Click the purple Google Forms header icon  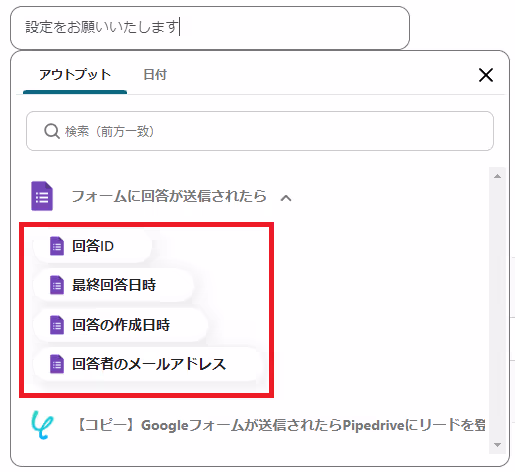[42, 196]
